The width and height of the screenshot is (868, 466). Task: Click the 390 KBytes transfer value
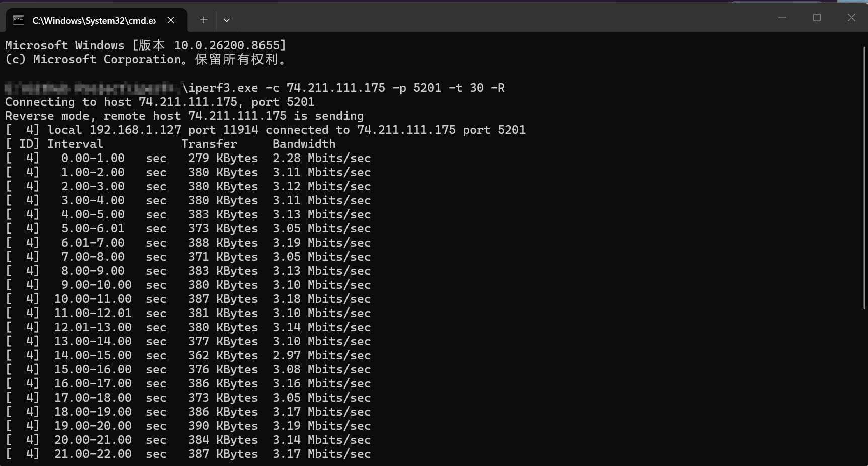(223, 426)
